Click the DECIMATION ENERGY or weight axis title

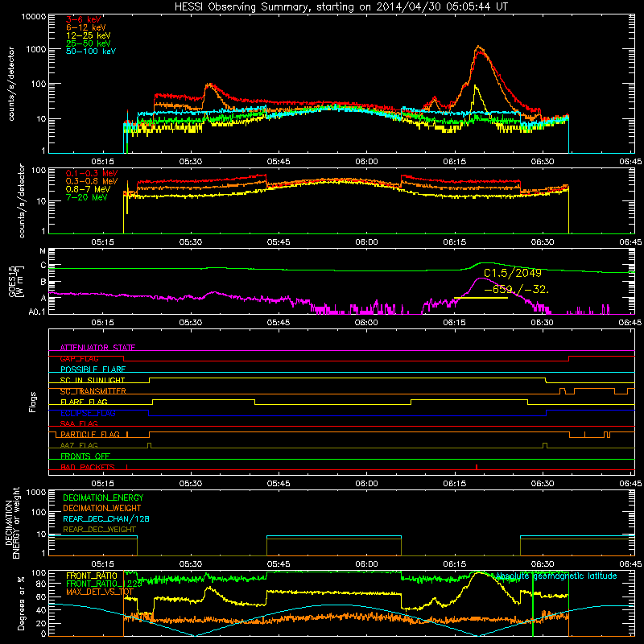pos(12,523)
